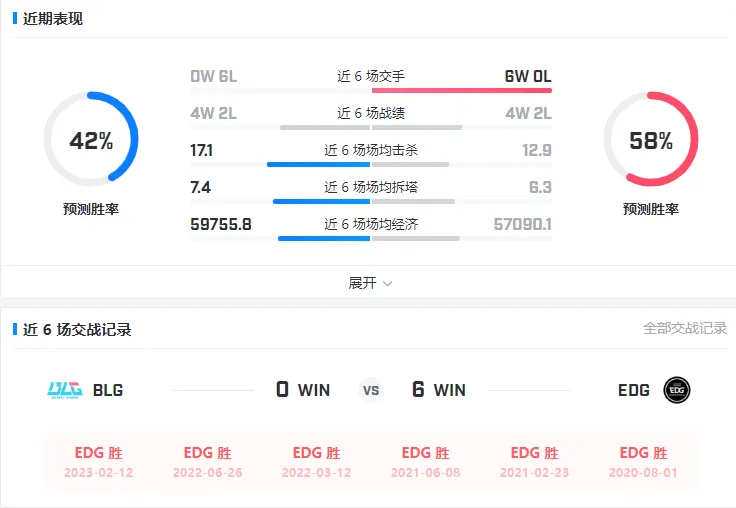The width and height of the screenshot is (736, 508).
Task: Select the 2022-06-26 EDG win record
Action: (207, 462)
